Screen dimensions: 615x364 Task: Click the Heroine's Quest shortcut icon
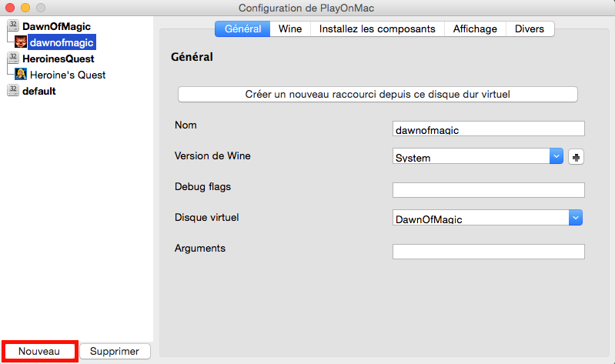point(20,74)
